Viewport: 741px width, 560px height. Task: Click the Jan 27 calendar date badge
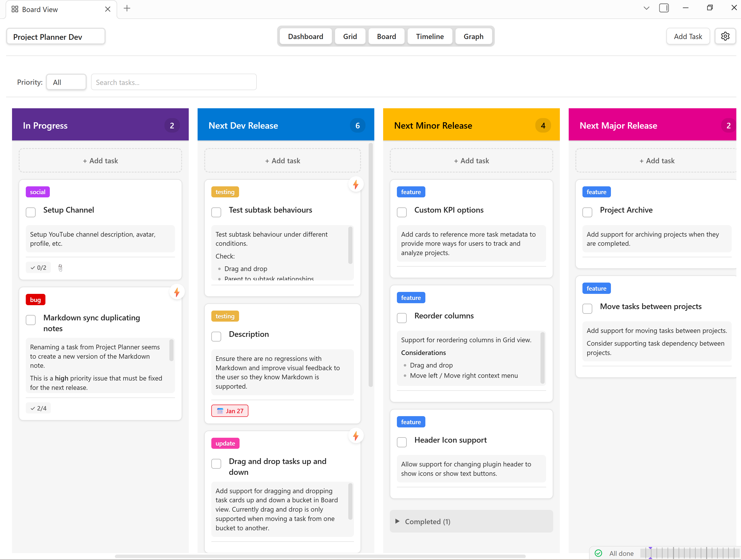point(230,411)
